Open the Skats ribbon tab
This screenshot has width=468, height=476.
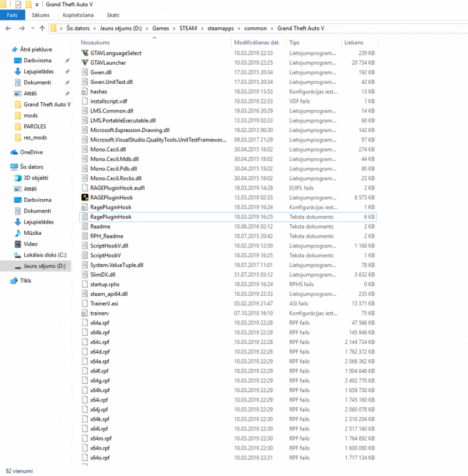[113, 15]
